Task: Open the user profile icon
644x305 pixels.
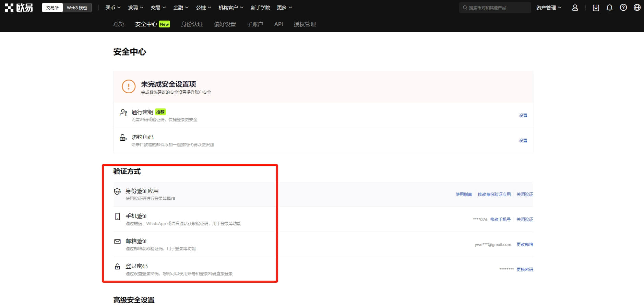Action: pos(575,8)
